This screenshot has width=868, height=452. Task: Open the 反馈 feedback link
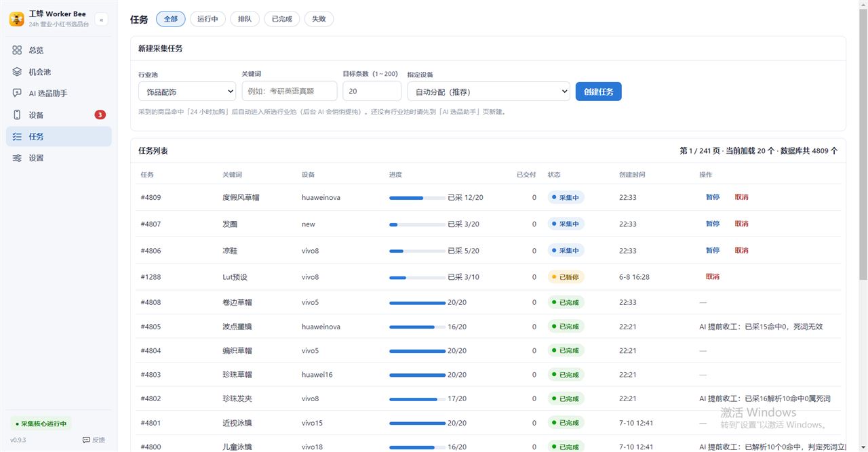[94, 440]
